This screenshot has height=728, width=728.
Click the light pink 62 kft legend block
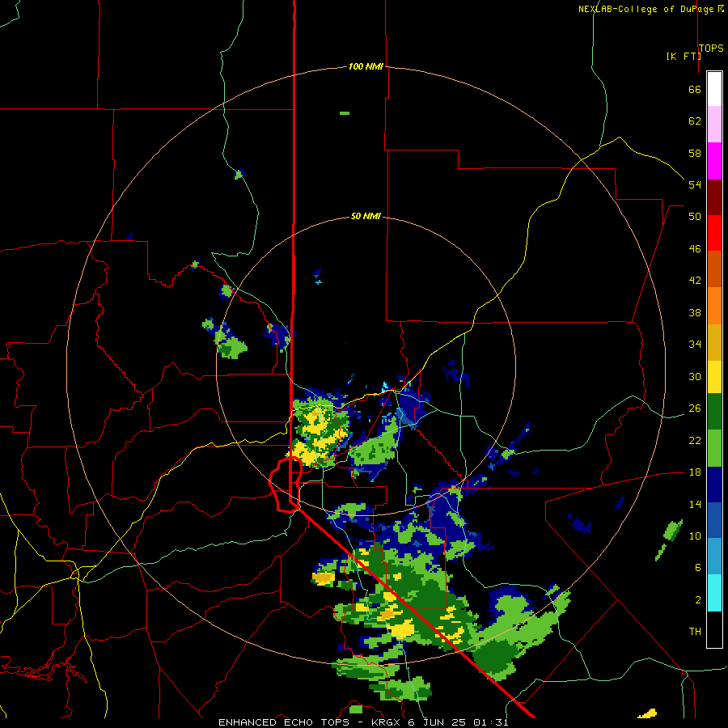click(x=714, y=125)
